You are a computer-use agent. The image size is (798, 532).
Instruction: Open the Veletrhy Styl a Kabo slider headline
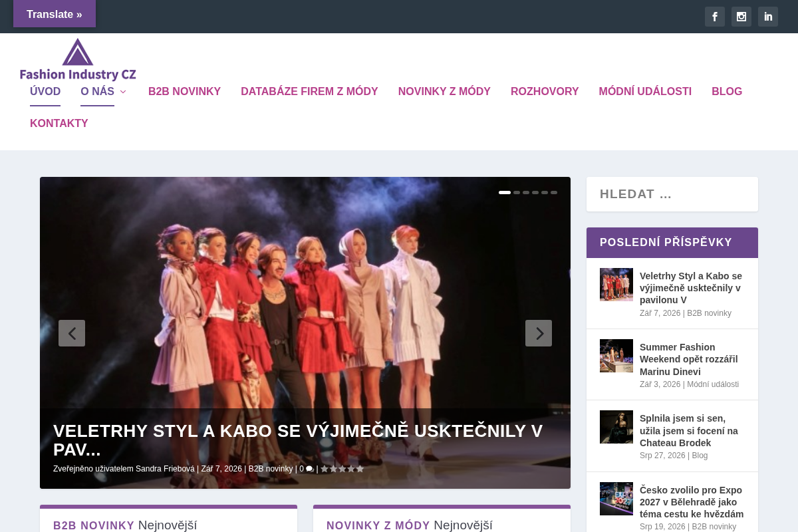tap(298, 440)
